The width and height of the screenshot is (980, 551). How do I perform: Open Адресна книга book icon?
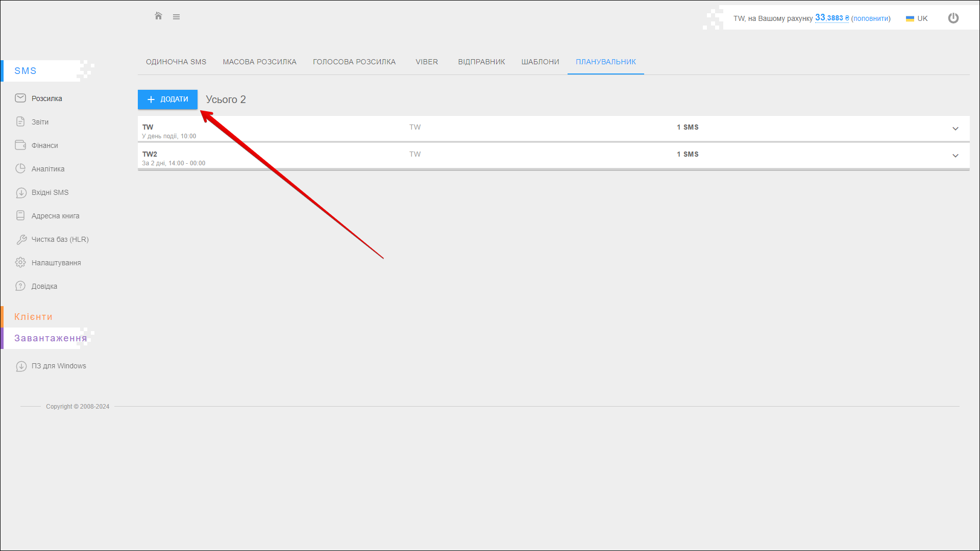(20, 215)
